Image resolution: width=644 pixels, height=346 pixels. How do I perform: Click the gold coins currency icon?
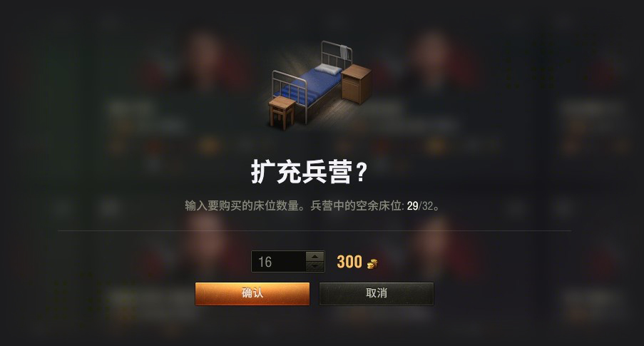pyautogui.click(x=372, y=263)
